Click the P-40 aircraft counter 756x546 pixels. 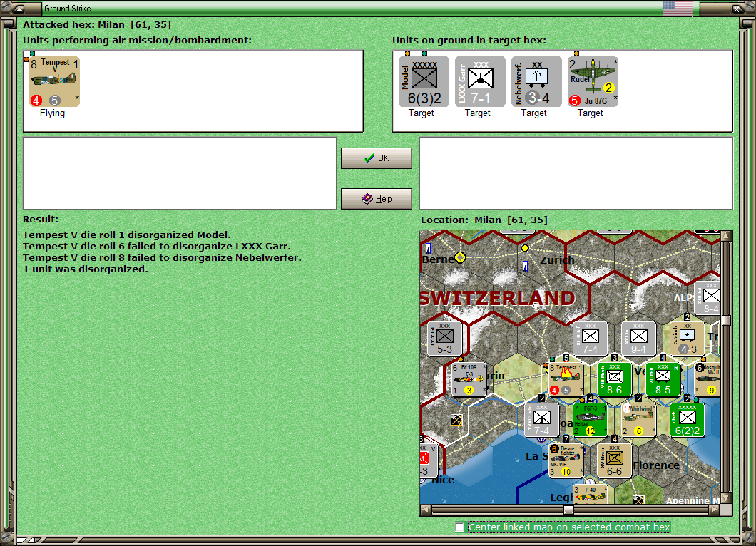pos(590,495)
